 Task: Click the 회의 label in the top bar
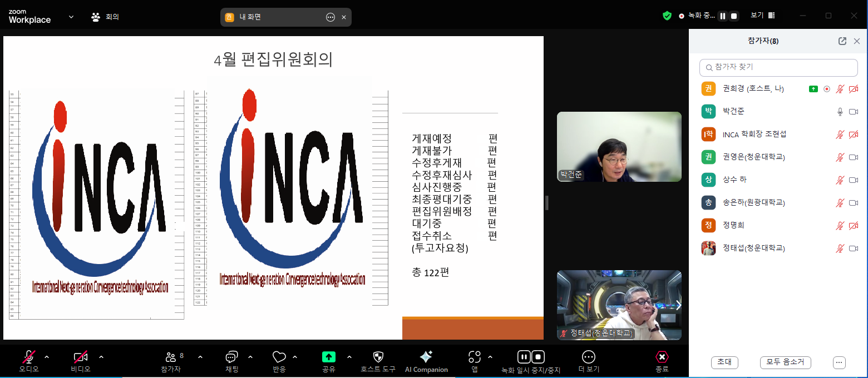(x=112, y=17)
